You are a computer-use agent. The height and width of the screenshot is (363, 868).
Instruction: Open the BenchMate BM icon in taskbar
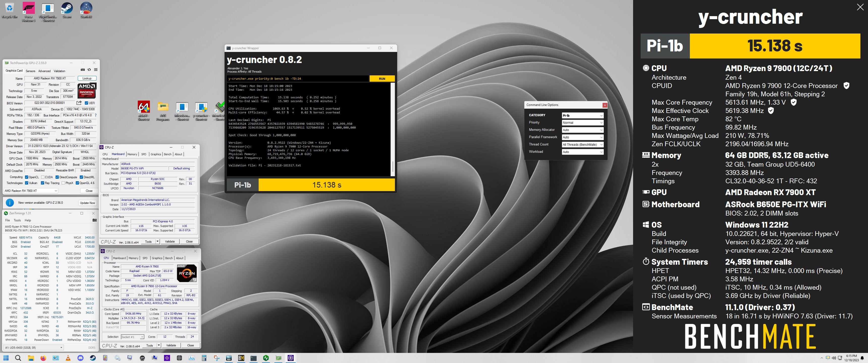(241, 358)
